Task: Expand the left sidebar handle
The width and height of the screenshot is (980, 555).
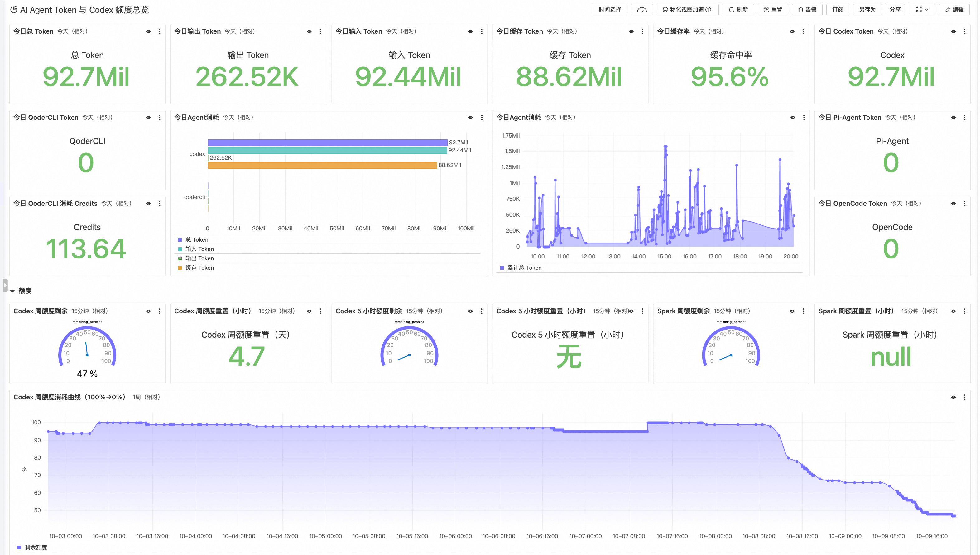Action: 5,285
